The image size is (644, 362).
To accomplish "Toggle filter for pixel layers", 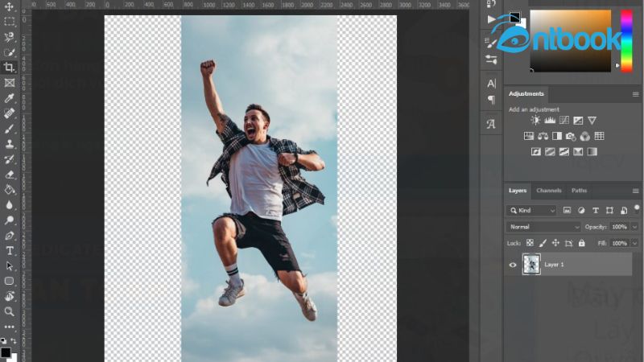I will click(x=567, y=211).
